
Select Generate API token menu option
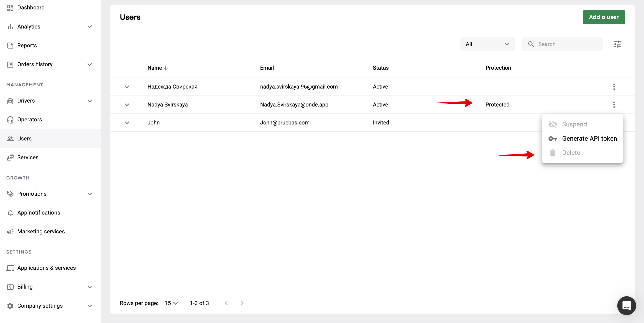[589, 138]
